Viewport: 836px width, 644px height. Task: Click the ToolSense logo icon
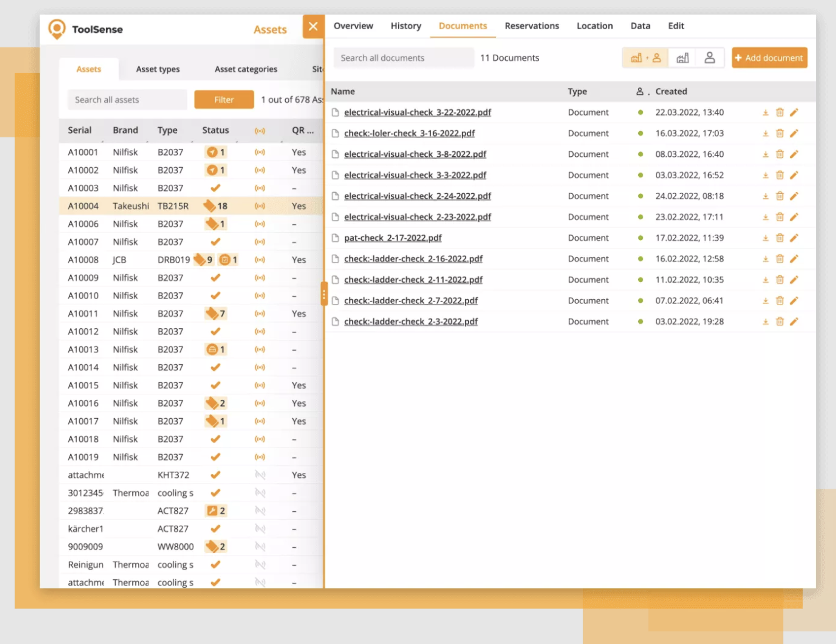pyautogui.click(x=57, y=29)
